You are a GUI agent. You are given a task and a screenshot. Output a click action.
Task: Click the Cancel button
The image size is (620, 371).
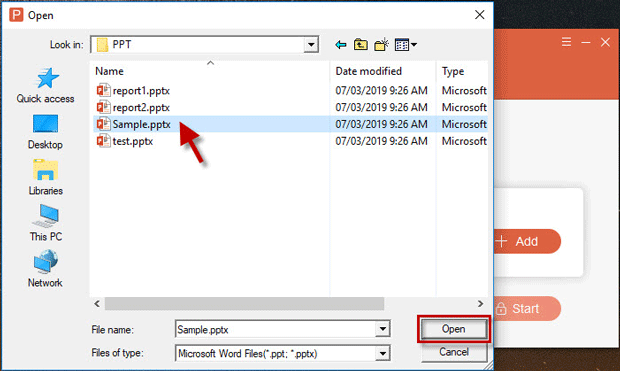click(x=454, y=352)
